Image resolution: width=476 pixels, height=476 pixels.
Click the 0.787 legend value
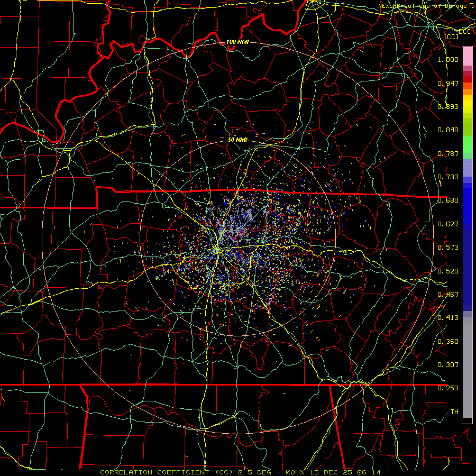pyautogui.click(x=448, y=153)
